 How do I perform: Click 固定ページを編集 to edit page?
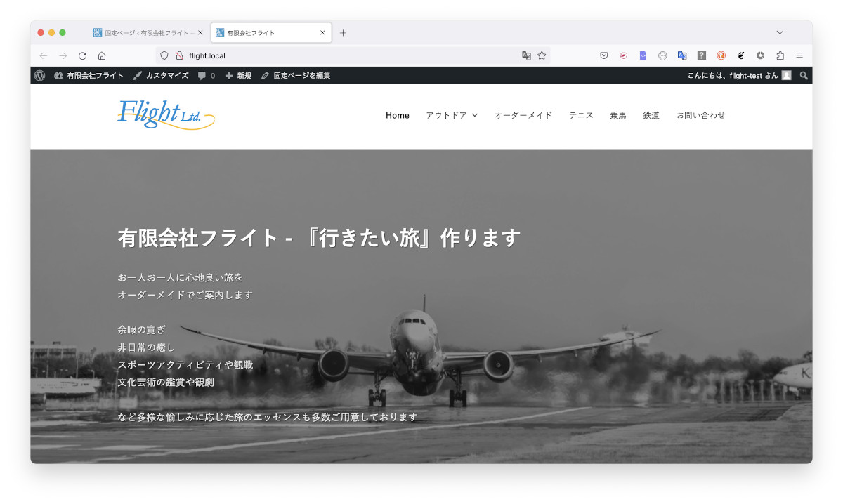point(296,75)
